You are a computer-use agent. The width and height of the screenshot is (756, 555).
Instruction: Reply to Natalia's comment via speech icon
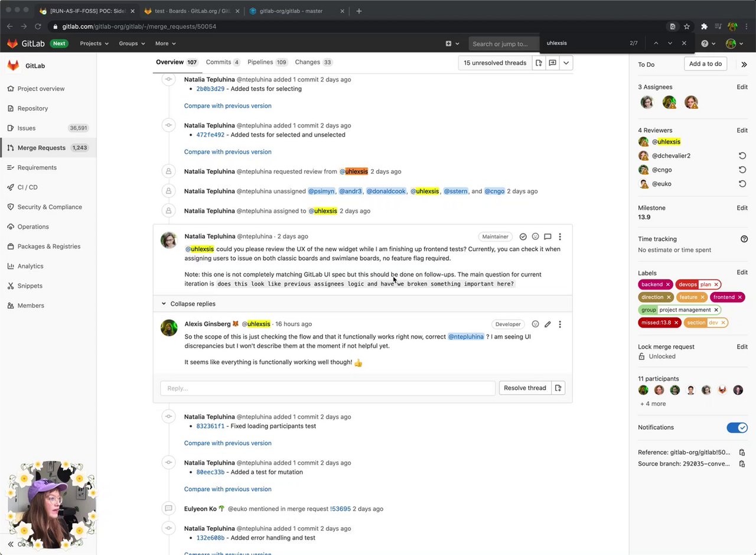(x=548, y=236)
